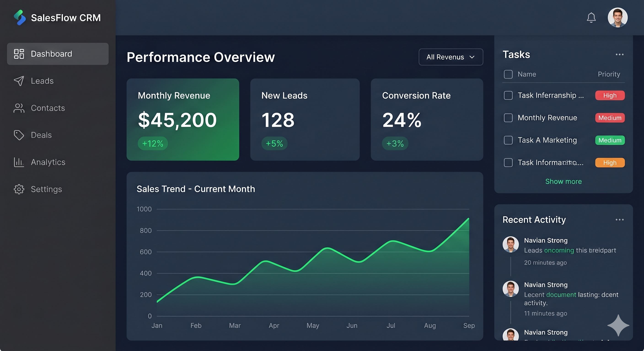The width and height of the screenshot is (644, 351).
Task: Check the Task Inferranship checkbox
Action: (x=508, y=95)
